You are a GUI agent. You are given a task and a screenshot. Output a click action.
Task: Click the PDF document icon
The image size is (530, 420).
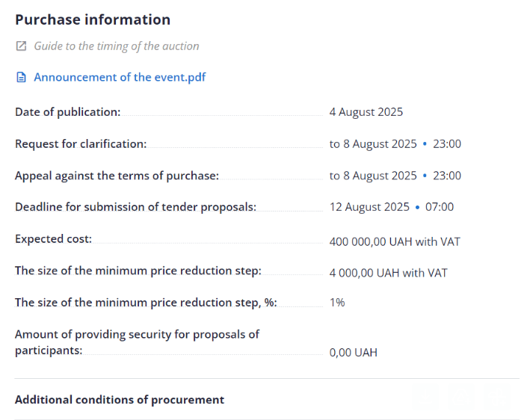(21, 78)
